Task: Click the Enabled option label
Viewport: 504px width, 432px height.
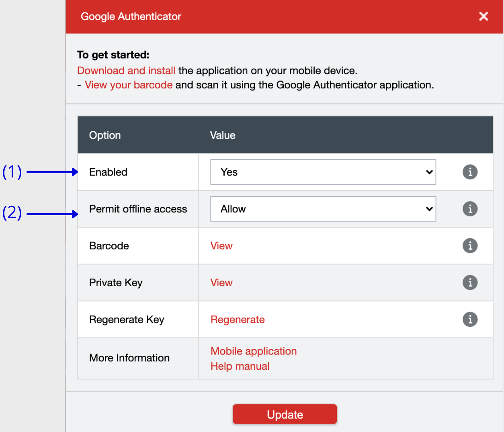Action: point(108,172)
